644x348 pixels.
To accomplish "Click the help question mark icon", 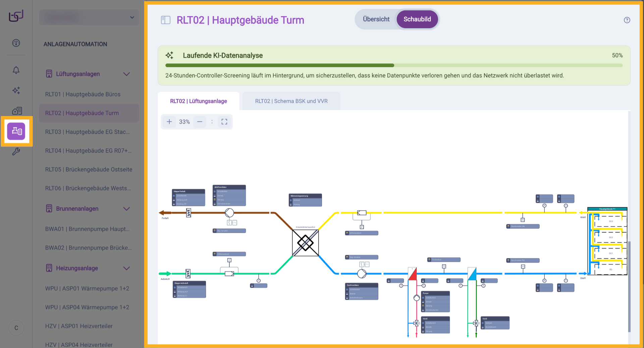I will point(627,20).
